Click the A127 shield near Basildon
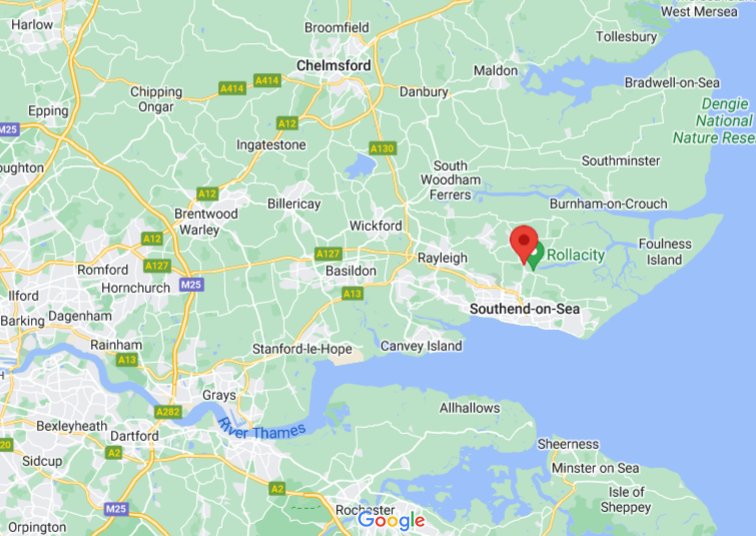The height and width of the screenshot is (536, 756). pyautogui.click(x=328, y=254)
